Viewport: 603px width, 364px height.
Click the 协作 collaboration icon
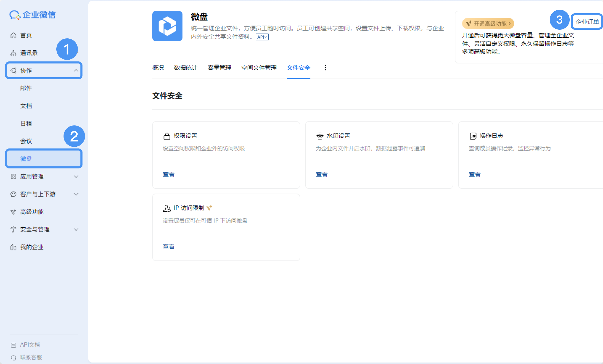(x=13, y=70)
